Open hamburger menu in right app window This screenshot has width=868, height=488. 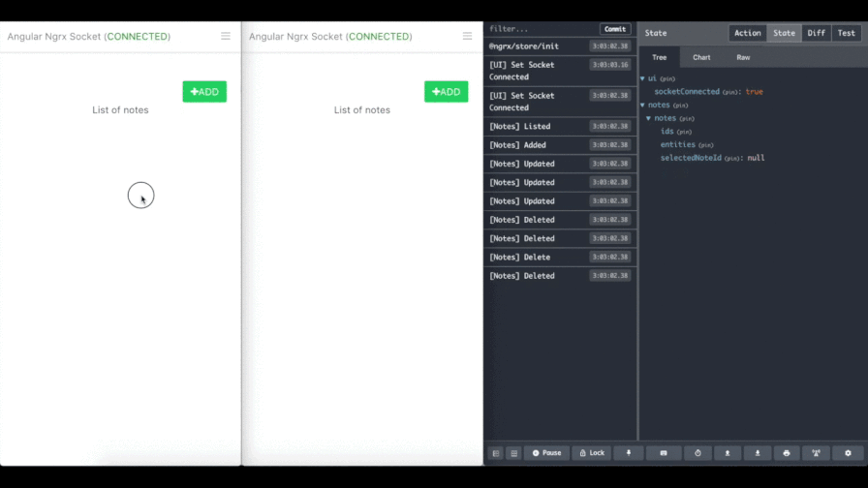tap(467, 36)
